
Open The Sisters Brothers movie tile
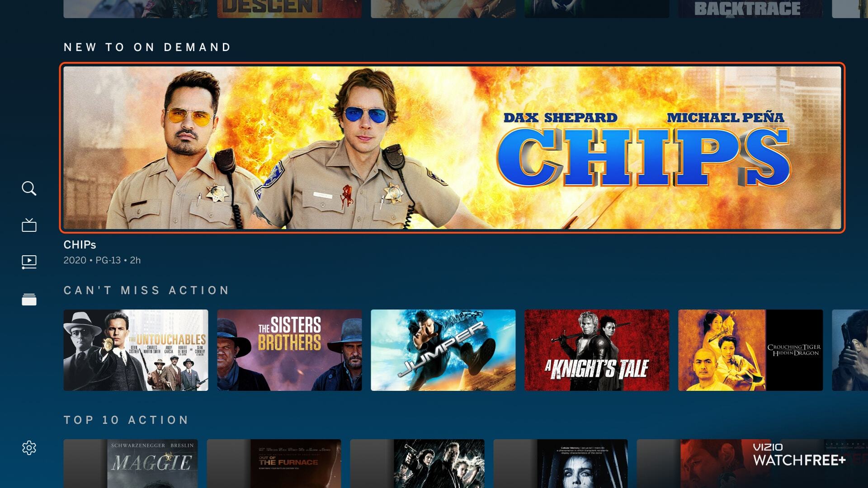point(289,350)
